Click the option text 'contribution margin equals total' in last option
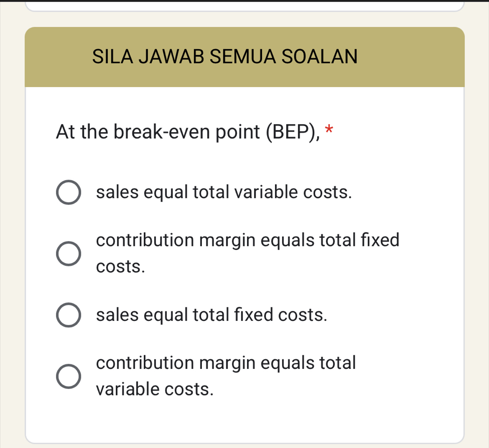This screenshot has width=489, height=448. click(226, 363)
